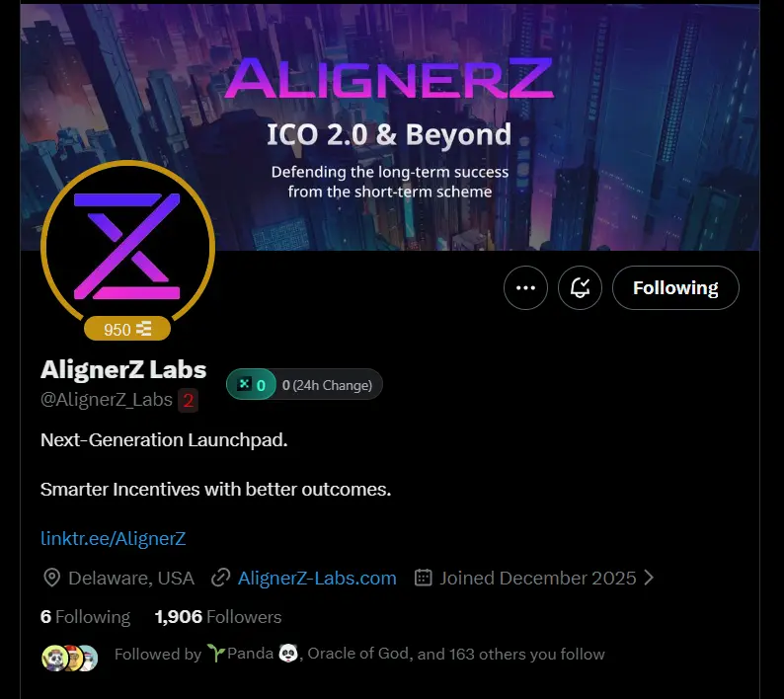The image size is (784, 699).
Task: Visit the AlignerZ-Labs.com website link
Action: (x=317, y=578)
